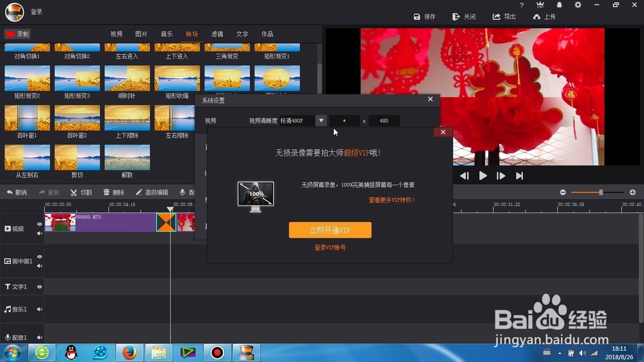Select the 百叶窗1 transition thumbnail
Viewport: 644px width, 362px height.
coord(27,117)
